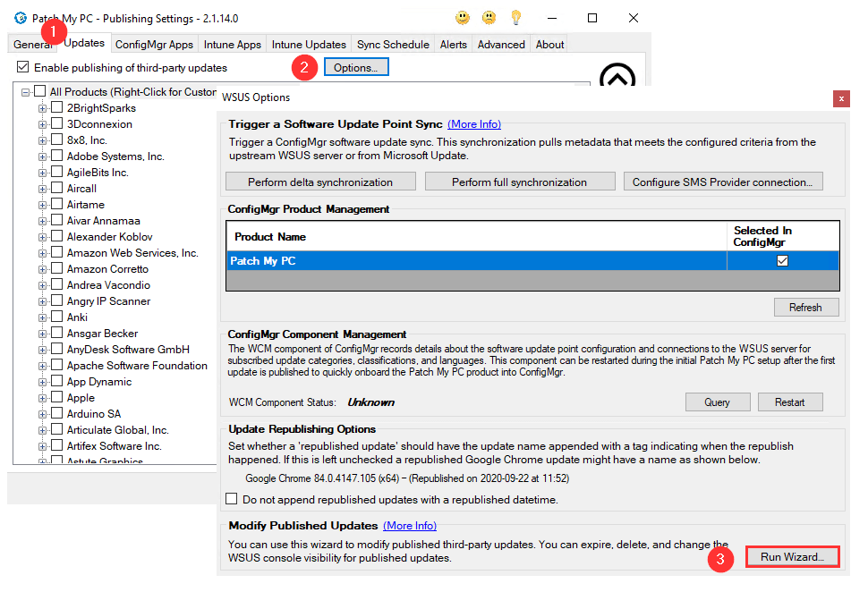Check Do not append republished datetime option

click(x=232, y=498)
